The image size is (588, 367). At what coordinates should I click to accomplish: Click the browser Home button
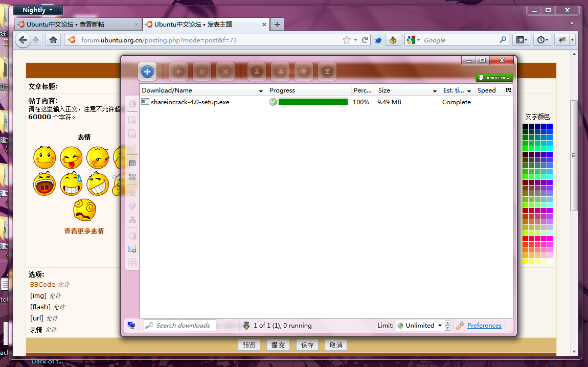[53, 40]
